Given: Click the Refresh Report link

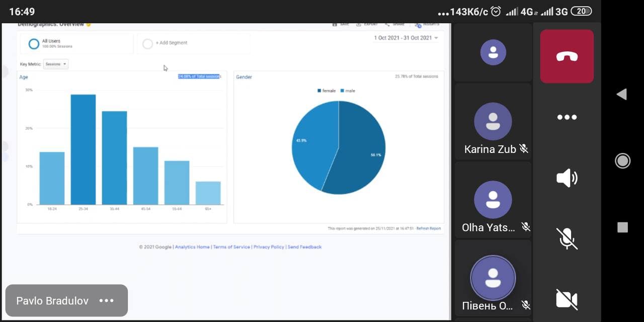Looking at the screenshot, I should coord(428,228).
